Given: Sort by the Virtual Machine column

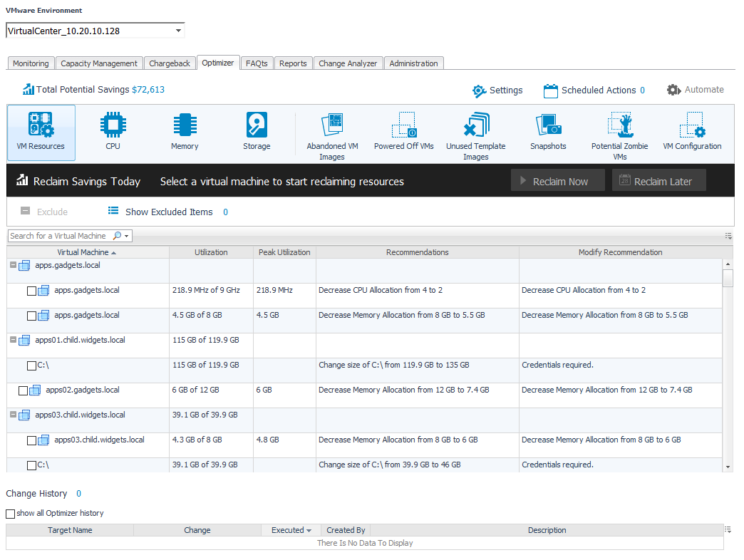Looking at the screenshot, I should (88, 252).
